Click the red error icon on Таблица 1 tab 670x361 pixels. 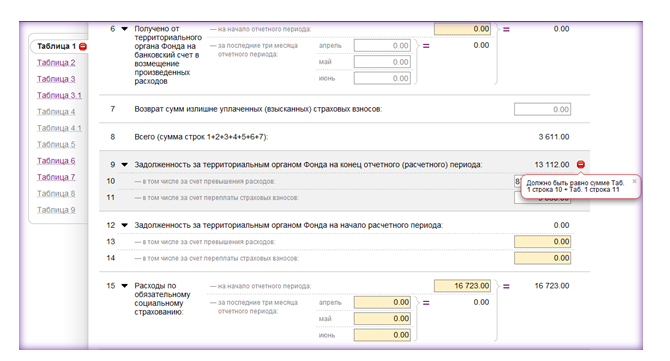coord(83,46)
